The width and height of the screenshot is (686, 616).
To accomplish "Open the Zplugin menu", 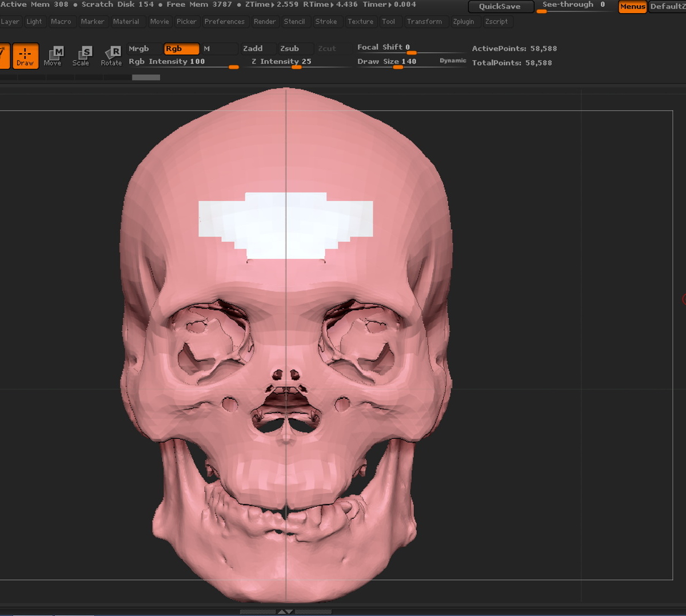I will tap(464, 22).
